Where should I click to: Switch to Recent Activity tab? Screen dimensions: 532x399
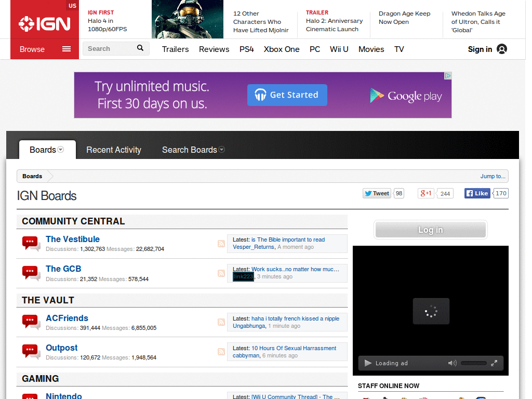point(114,150)
